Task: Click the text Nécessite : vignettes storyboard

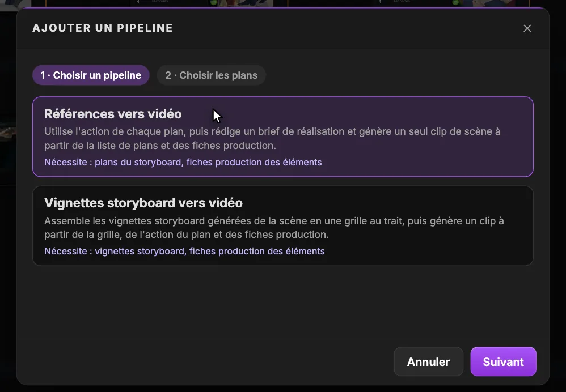Action: click(x=115, y=252)
